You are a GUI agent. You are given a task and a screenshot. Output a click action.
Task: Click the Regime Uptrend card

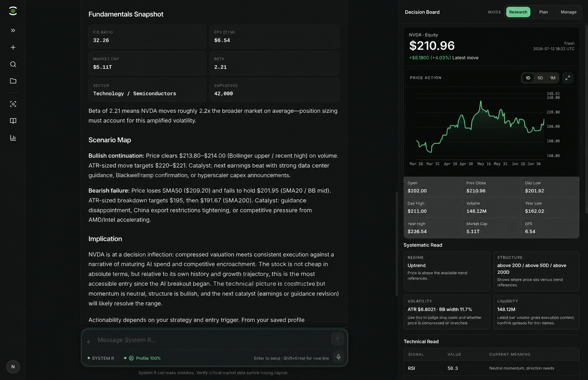(x=447, y=271)
